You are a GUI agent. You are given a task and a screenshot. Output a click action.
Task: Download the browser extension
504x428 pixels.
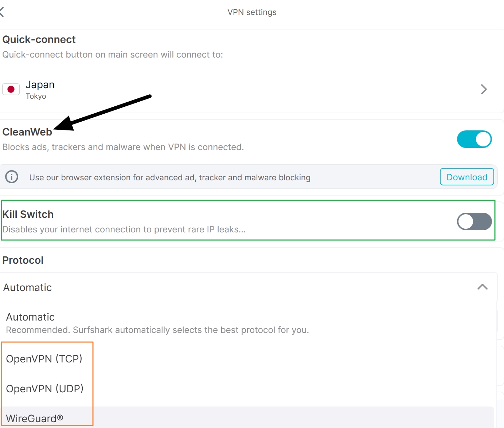click(x=466, y=177)
